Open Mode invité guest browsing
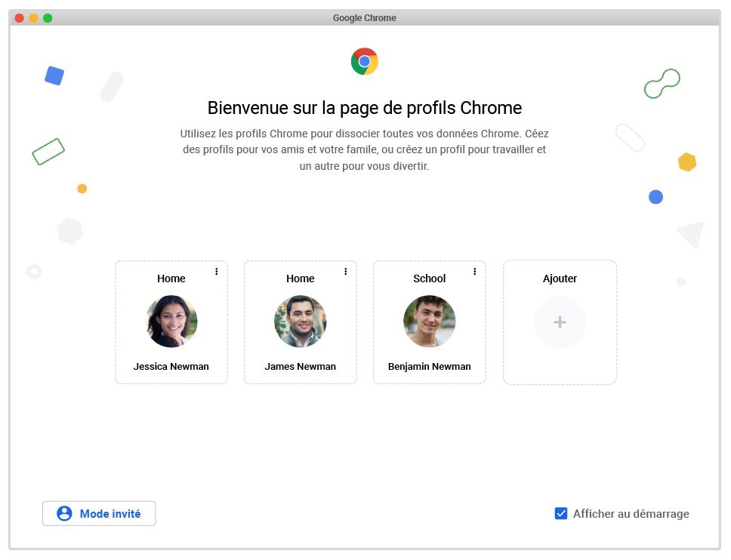The height and width of the screenshot is (560, 731). click(x=99, y=513)
